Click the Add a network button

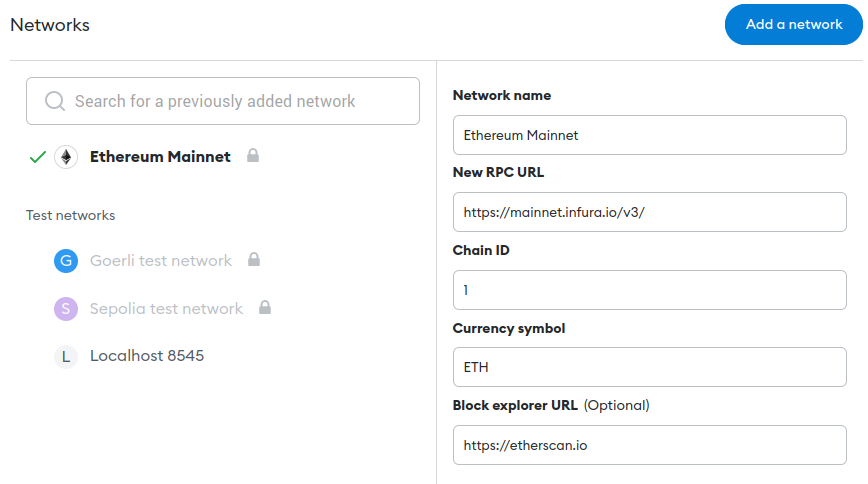(794, 24)
